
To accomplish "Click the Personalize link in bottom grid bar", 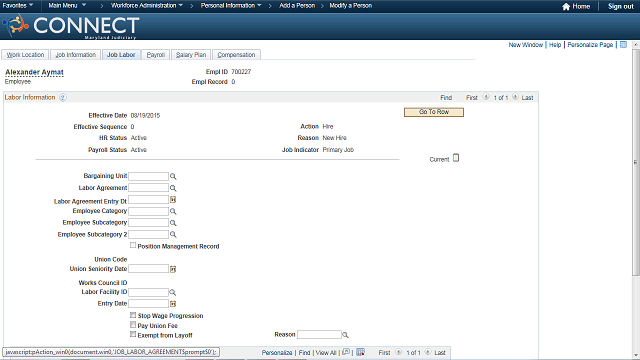I will coord(277,353).
